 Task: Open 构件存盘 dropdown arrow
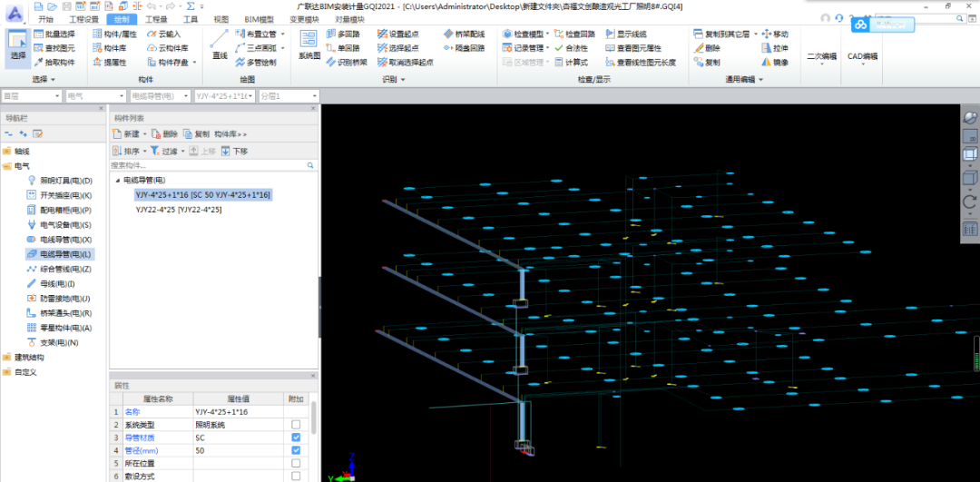194,63
